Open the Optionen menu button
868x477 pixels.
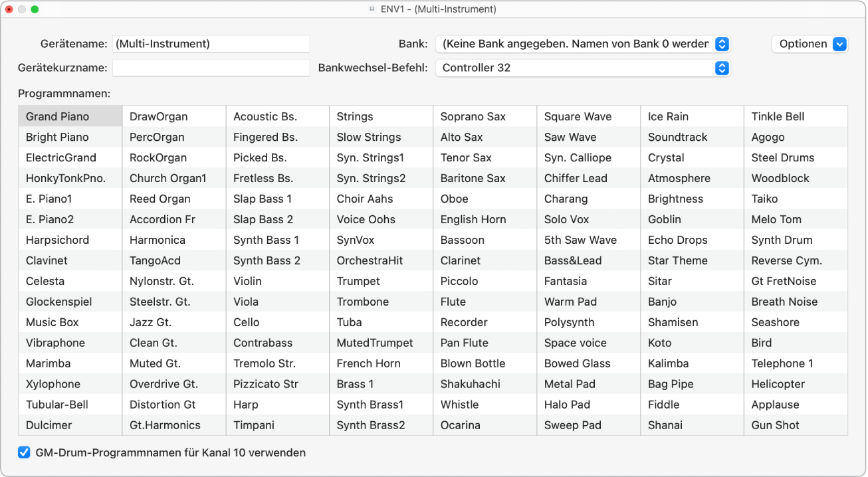809,44
